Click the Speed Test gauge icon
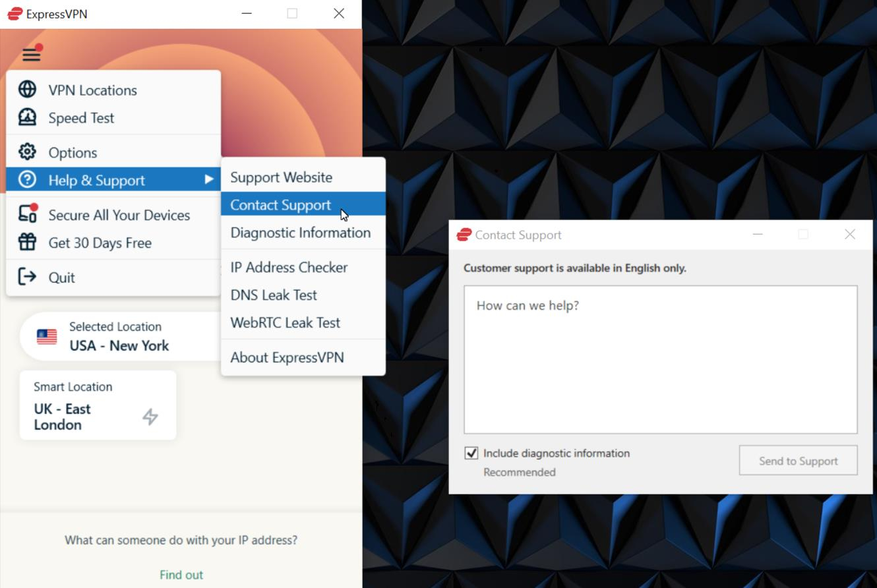877x588 pixels. pos(27,117)
